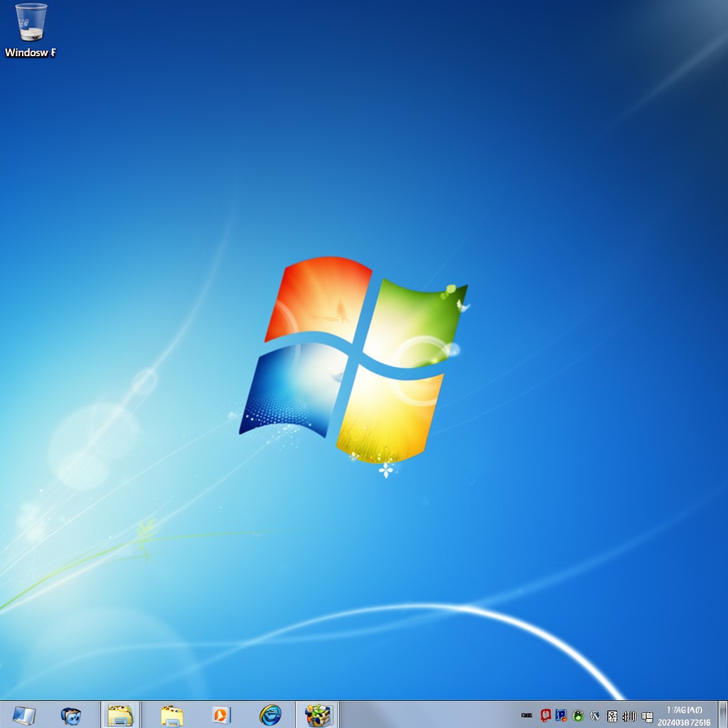Click the signal bars tray icon
The width and height of the screenshot is (728, 728).
[629, 716]
